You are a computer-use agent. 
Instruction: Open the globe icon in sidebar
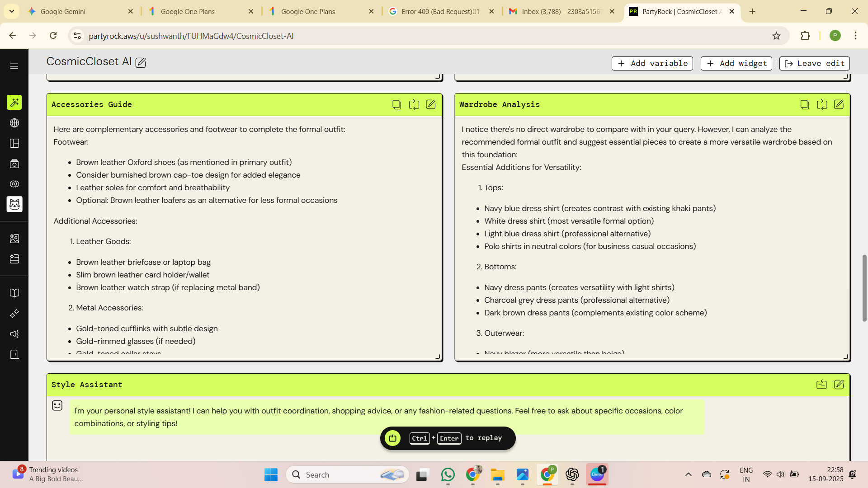coord(14,123)
